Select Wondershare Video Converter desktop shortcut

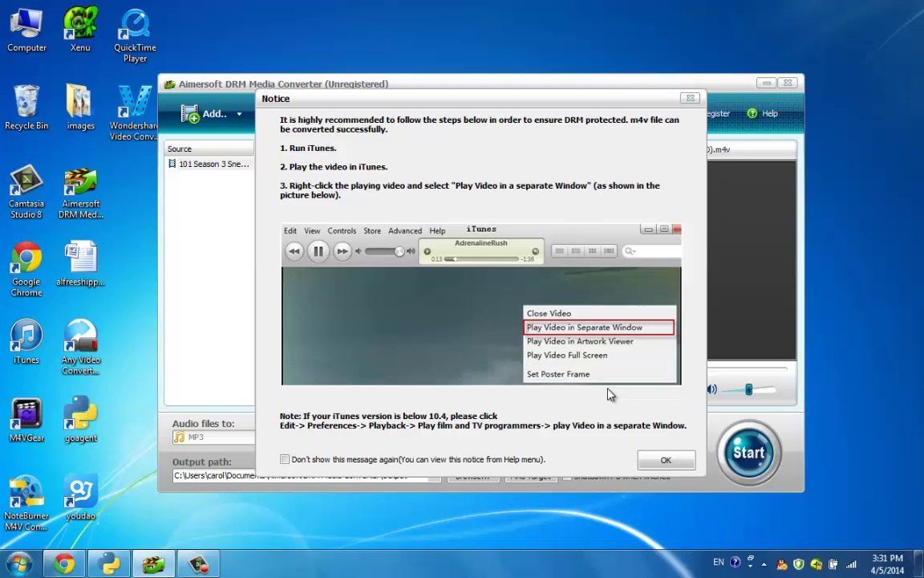(x=135, y=112)
